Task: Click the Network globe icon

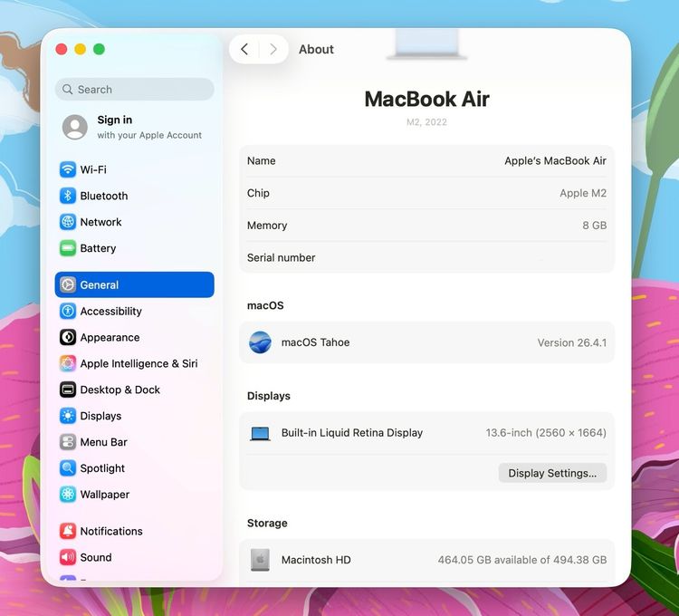Action: pos(68,222)
